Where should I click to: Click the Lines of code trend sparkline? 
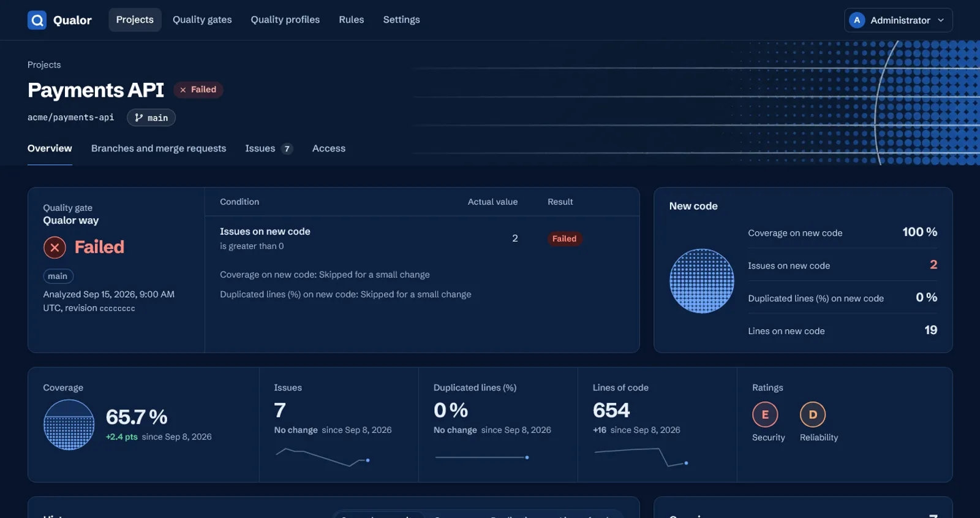[x=641, y=457]
